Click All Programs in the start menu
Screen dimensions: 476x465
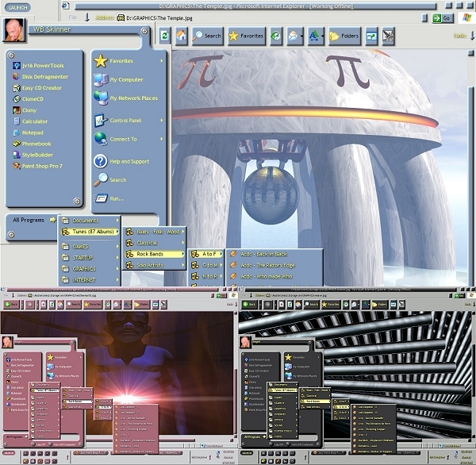tap(33, 220)
